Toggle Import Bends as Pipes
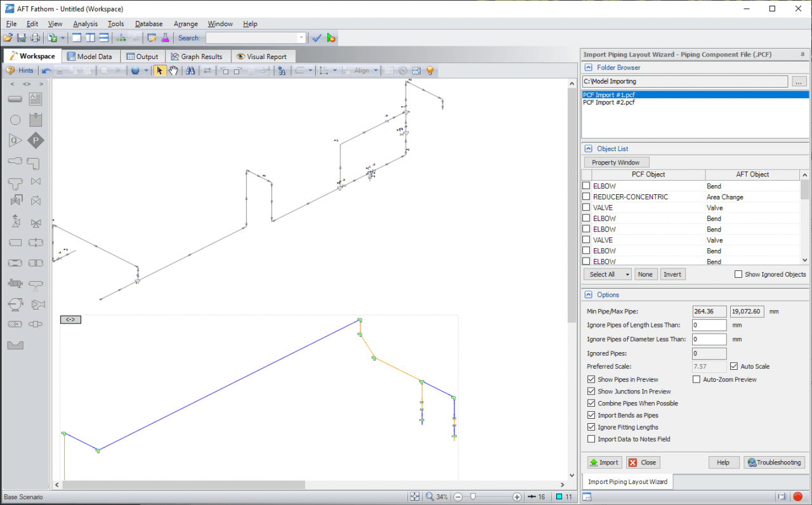Image resolution: width=812 pixels, height=505 pixels. 591,415
